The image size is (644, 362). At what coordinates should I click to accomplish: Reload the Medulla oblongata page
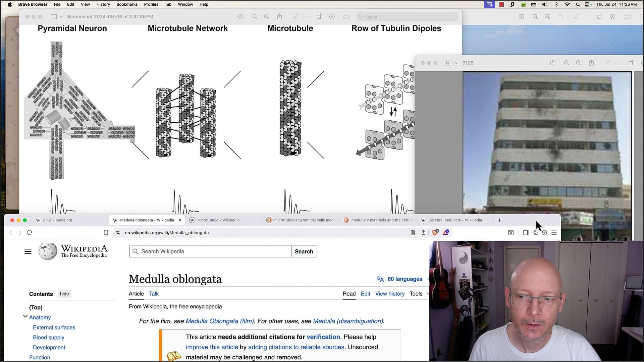[x=30, y=233]
